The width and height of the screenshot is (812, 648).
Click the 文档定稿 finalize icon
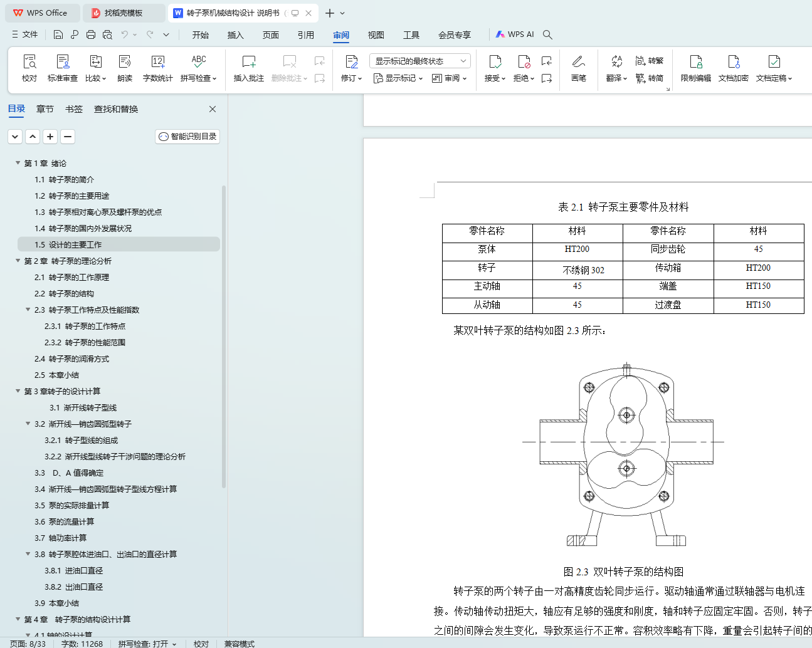[774, 61]
